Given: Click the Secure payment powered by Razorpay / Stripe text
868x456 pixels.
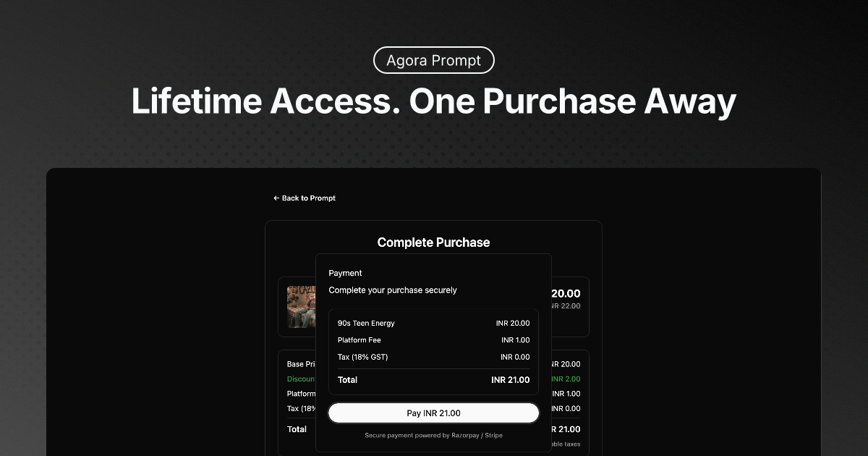Looking at the screenshot, I should tap(433, 436).
